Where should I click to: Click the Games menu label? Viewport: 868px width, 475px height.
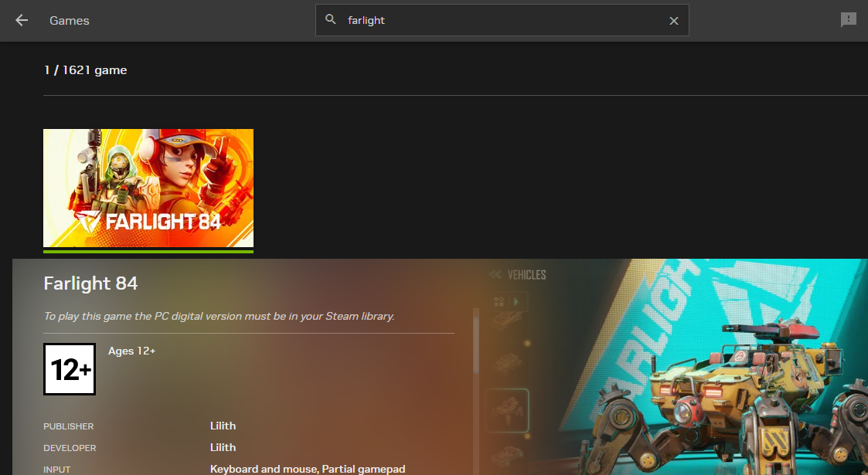pyautogui.click(x=69, y=20)
